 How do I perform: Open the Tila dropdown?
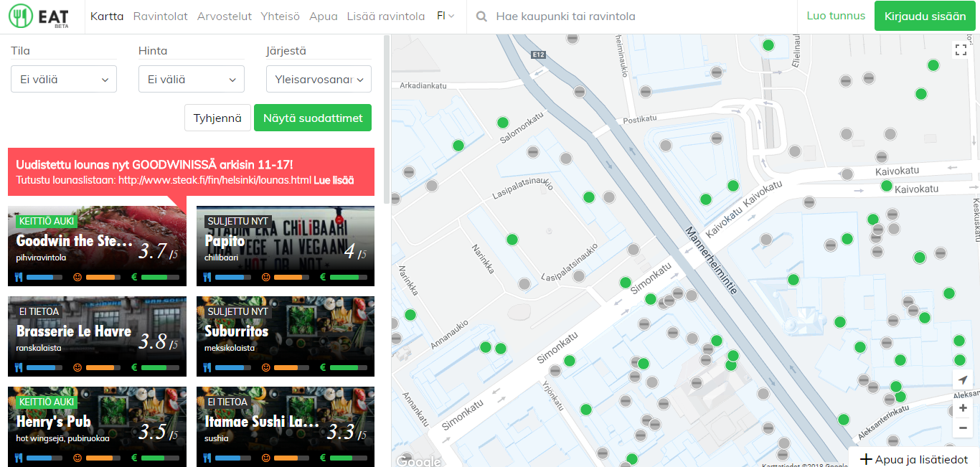click(64, 79)
